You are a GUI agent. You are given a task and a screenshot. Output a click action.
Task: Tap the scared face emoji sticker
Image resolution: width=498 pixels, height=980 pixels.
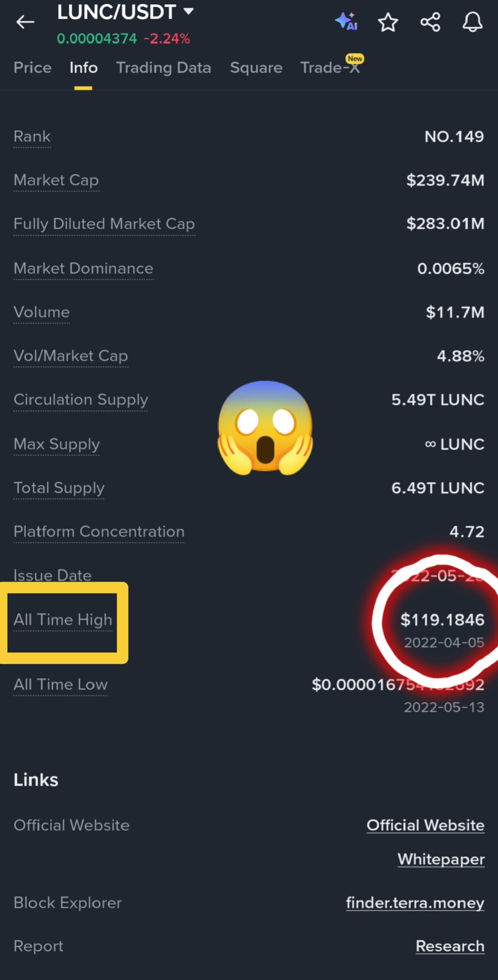[265, 428]
